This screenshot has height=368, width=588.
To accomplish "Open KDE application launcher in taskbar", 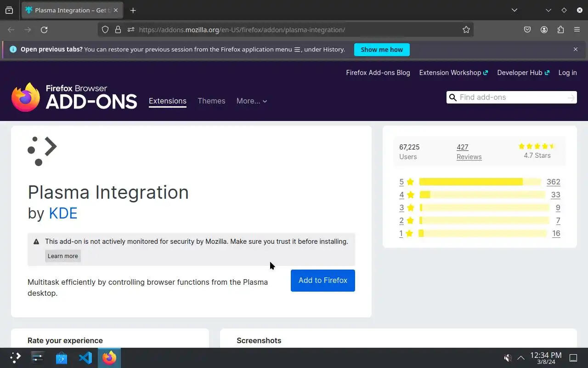I will (x=15, y=357).
